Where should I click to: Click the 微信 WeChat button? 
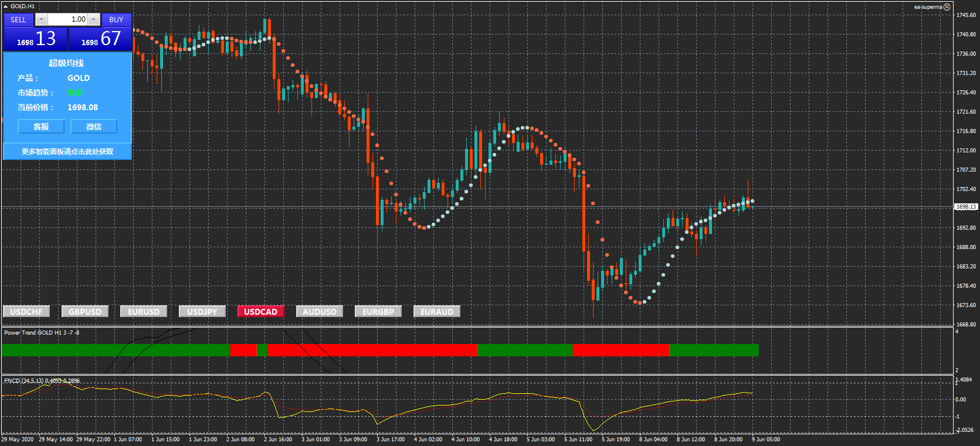[x=94, y=127]
